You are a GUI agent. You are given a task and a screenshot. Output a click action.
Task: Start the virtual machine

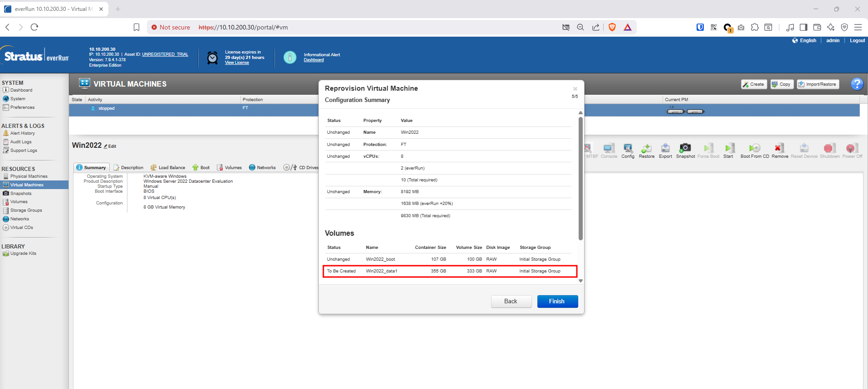(728, 148)
